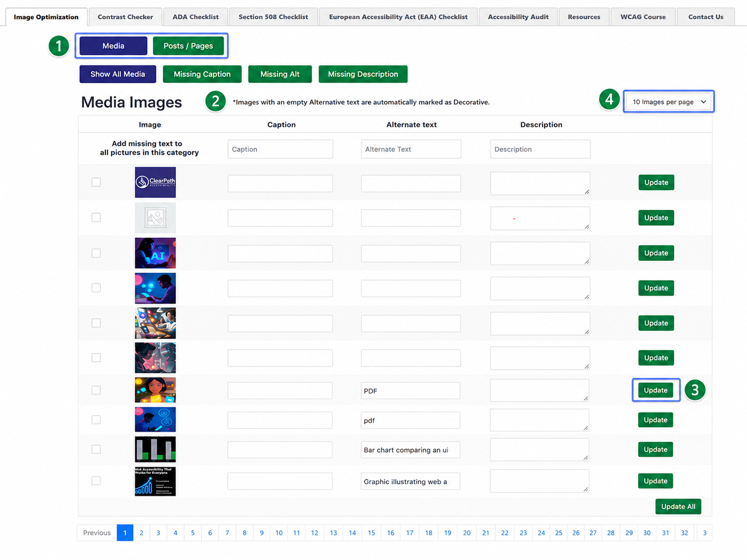
Task: Switch to Posts / Pages view
Action: [188, 46]
